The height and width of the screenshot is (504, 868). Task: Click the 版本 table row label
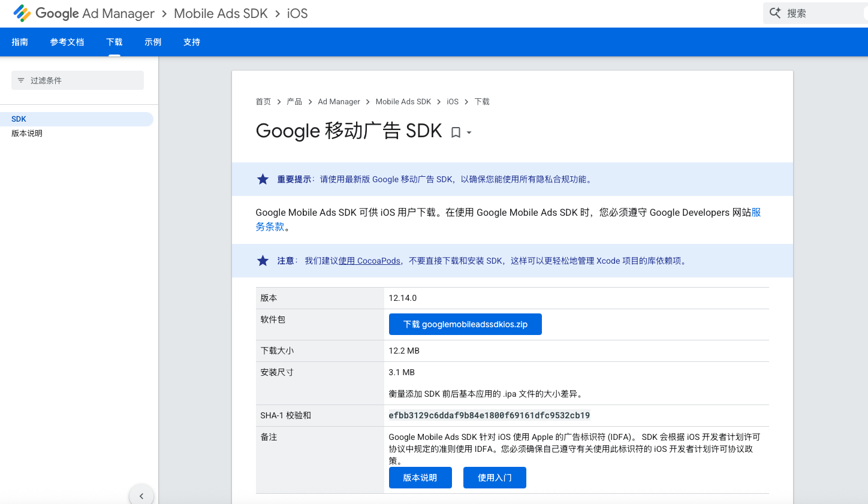click(x=269, y=298)
